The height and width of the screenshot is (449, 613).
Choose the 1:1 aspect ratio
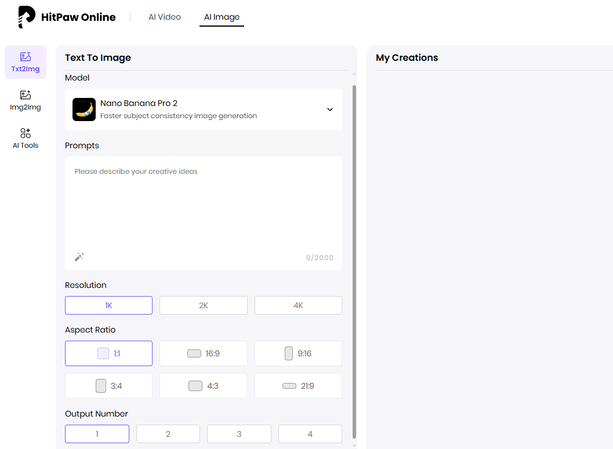(109, 353)
